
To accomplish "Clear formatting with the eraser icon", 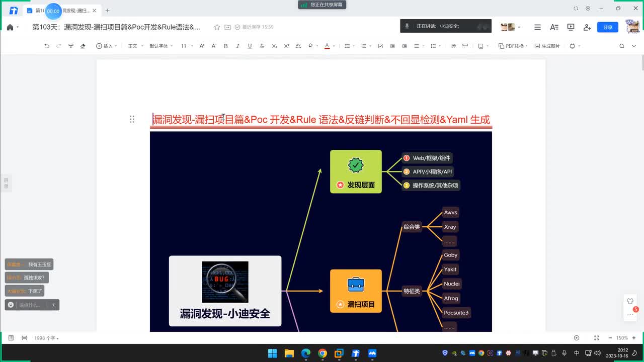I will pyautogui.click(x=83, y=46).
